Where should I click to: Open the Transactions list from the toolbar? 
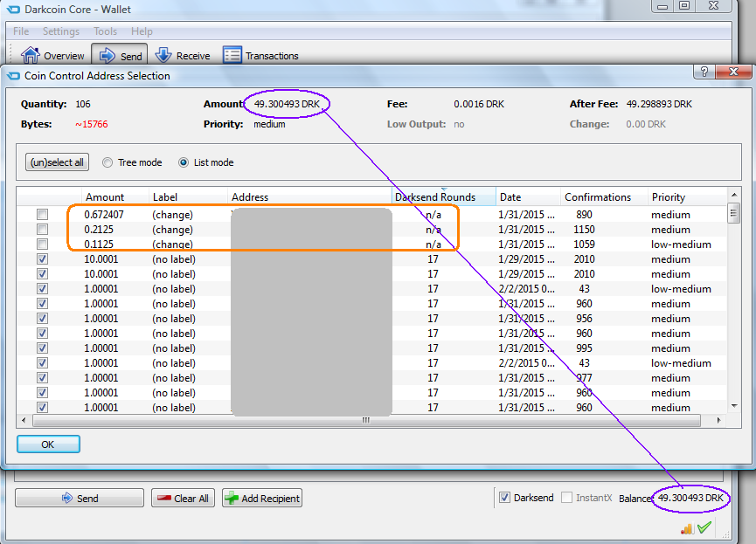[x=260, y=55]
